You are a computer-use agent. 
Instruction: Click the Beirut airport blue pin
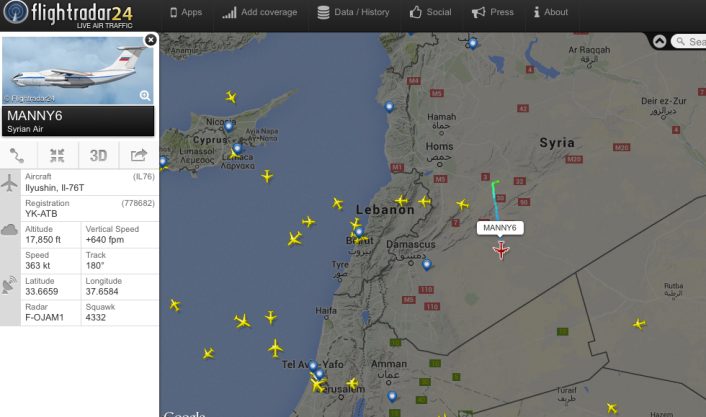coord(359,232)
